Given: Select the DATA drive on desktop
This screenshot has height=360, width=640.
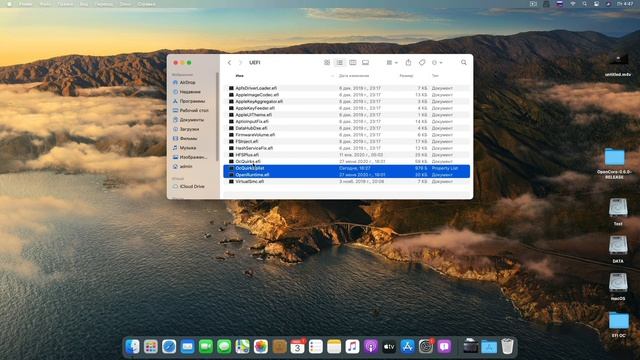Looking at the screenshot, I should [x=618, y=248].
